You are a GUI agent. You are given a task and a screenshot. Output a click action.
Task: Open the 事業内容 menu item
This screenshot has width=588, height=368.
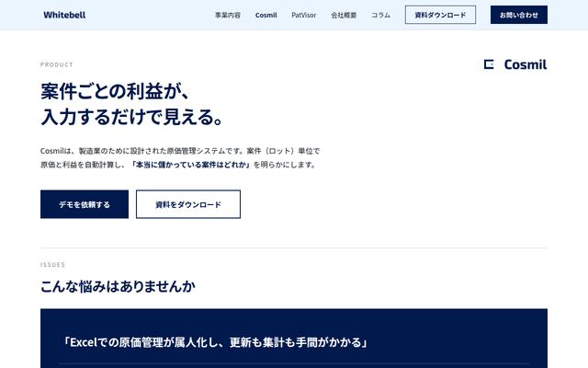[x=228, y=15]
